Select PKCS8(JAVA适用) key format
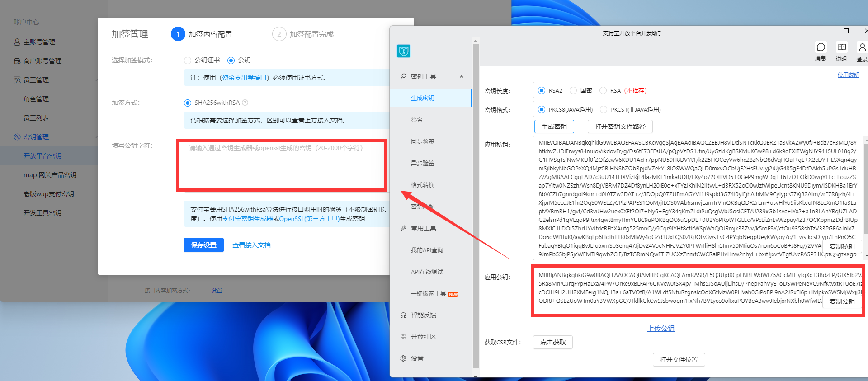Screen dimensions: 868x381 (x=541, y=109)
